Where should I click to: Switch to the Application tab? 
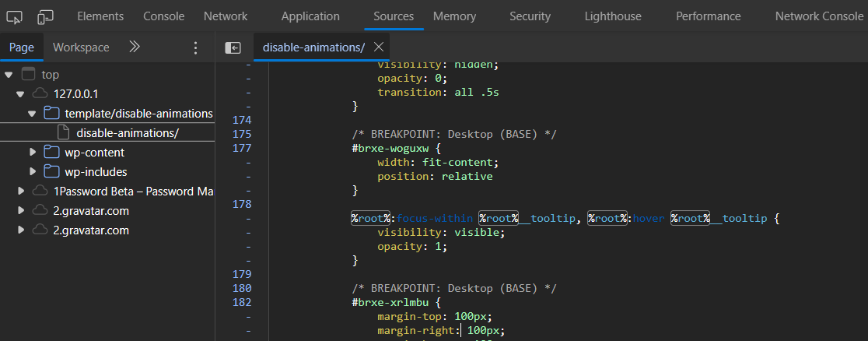[x=310, y=16]
